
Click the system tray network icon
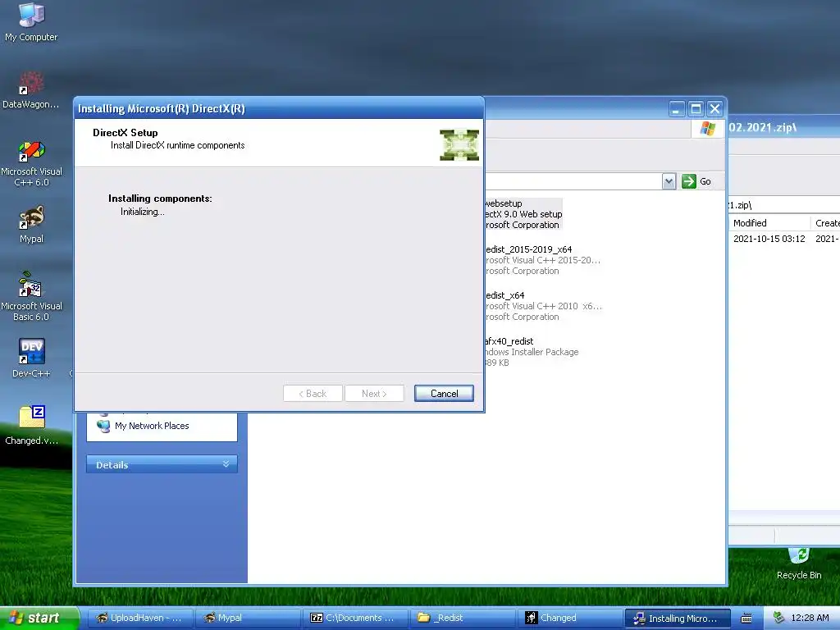click(x=779, y=618)
